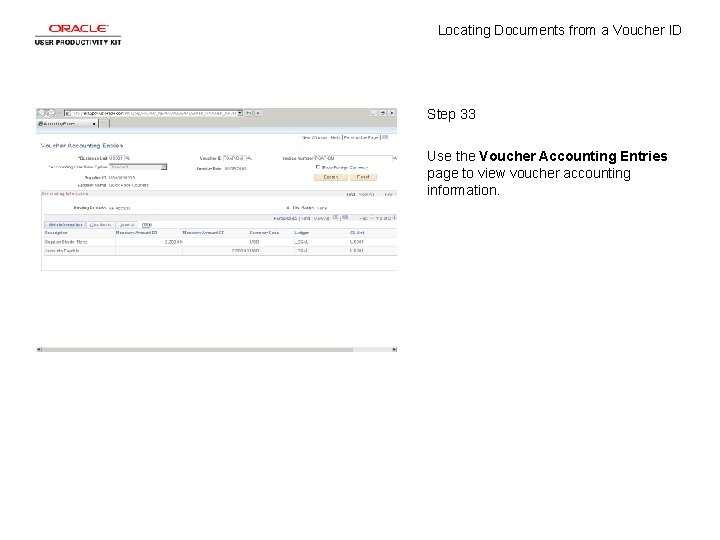Click the Search button
This screenshot has height=540, width=720.
pyautogui.click(x=331, y=177)
